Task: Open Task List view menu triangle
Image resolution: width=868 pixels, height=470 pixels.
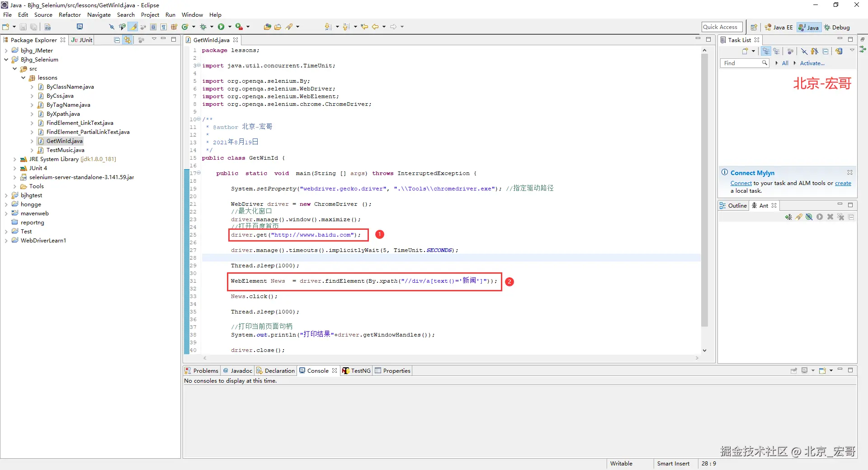Action: tap(852, 50)
